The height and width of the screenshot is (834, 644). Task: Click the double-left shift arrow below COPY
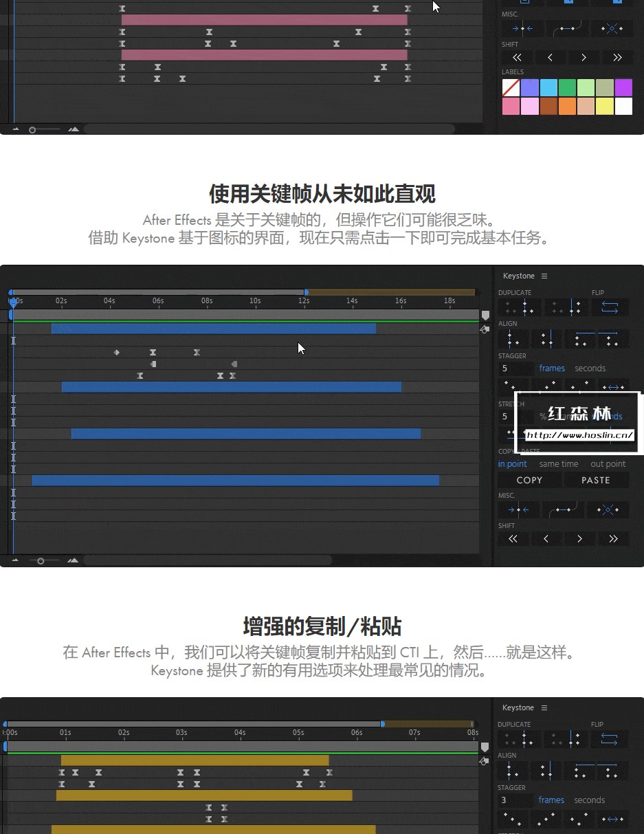(x=513, y=539)
